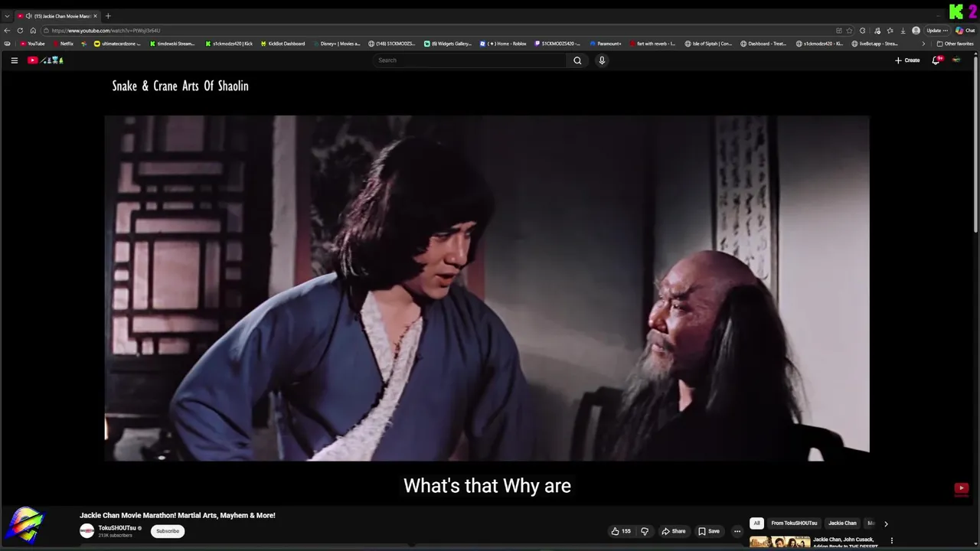The width and height of the screenshot is (980, 551).
Task: Open the YouTube bookmark
Action: pyautogui.click(x=33, y=44)
